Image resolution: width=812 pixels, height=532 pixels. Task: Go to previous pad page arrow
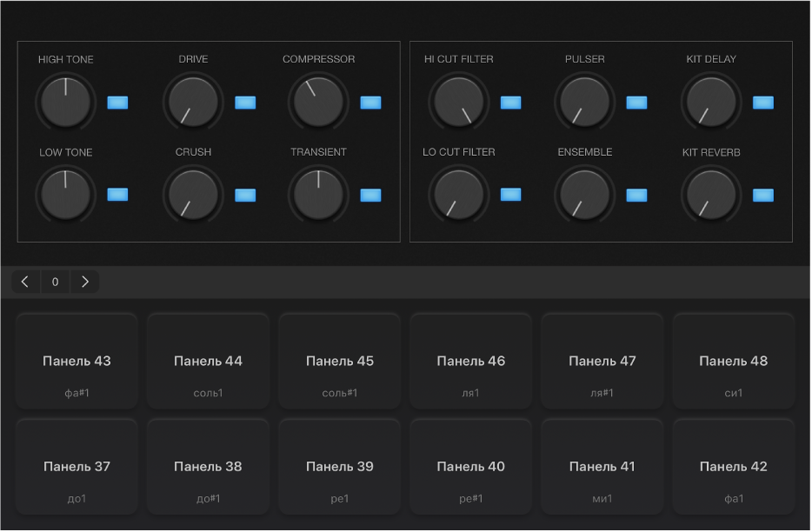25,282
